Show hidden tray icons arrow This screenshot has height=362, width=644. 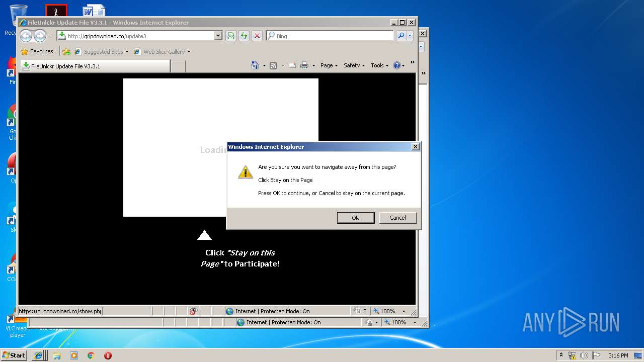pos(561,355)
